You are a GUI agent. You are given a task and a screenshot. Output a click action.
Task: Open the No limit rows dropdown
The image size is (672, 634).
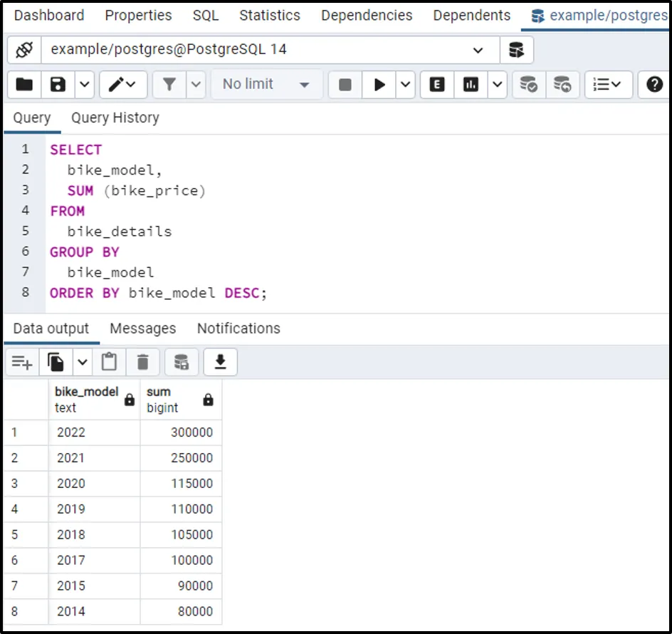[x=266, y=85]
